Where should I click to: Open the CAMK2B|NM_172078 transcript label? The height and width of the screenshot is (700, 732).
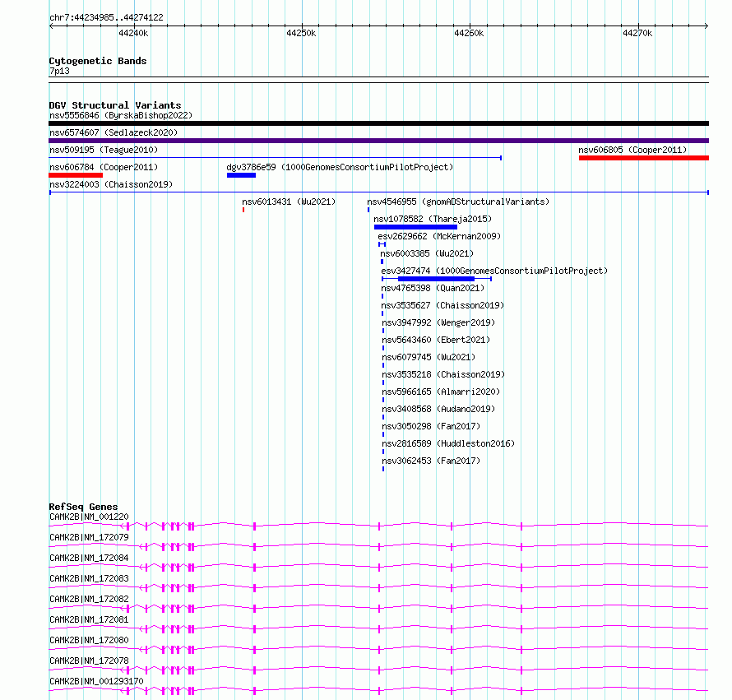click(89, 661)
